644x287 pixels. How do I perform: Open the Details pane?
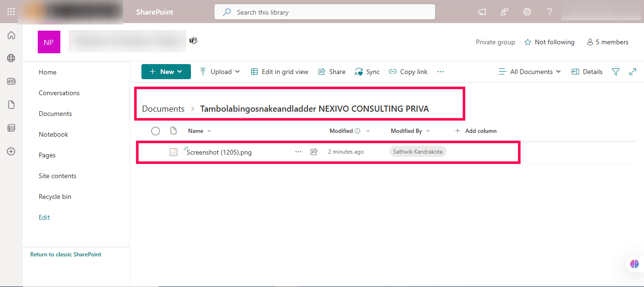pyautogui.click(x=587, y=72)
